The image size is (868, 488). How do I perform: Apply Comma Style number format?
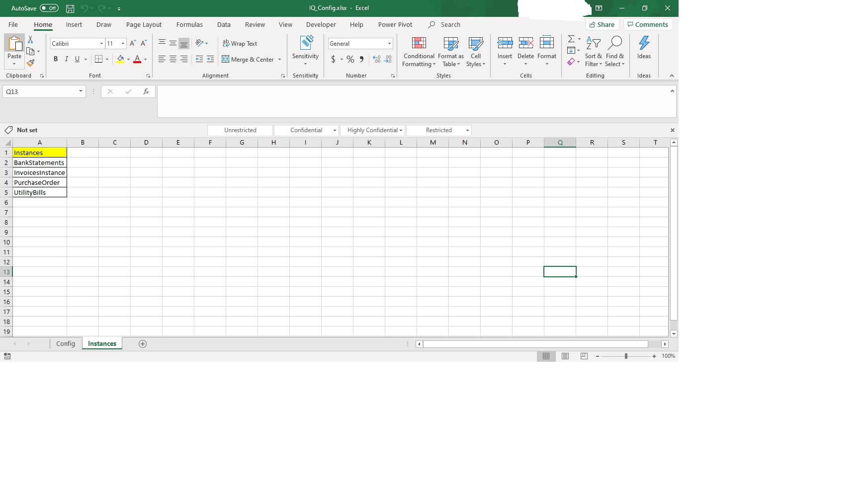pyautogui.click(x=361, y=60)
